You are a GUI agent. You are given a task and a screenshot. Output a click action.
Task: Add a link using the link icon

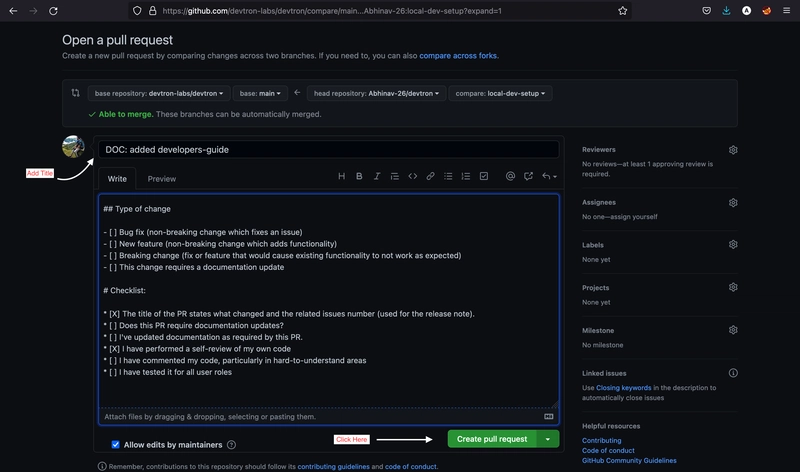coord(430,176)
